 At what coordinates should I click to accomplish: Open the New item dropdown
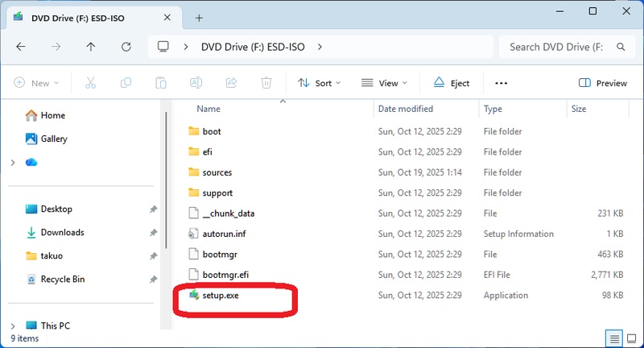tap(36, 83)
